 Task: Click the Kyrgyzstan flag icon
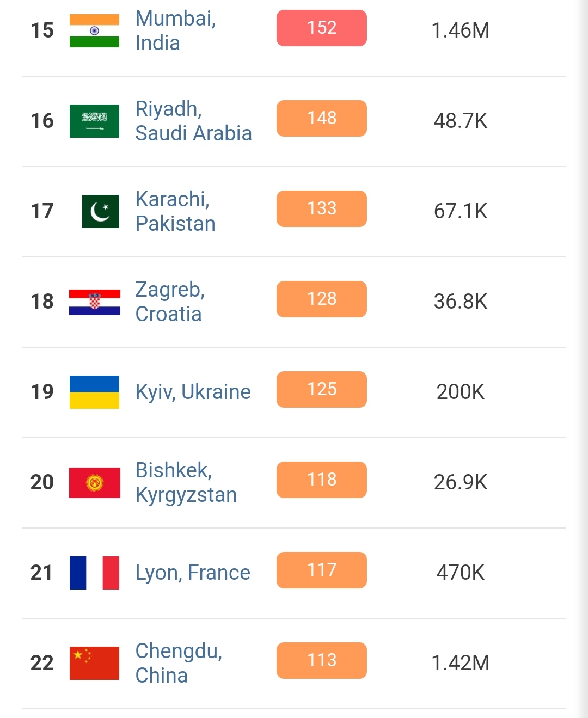tap(94, 482)
